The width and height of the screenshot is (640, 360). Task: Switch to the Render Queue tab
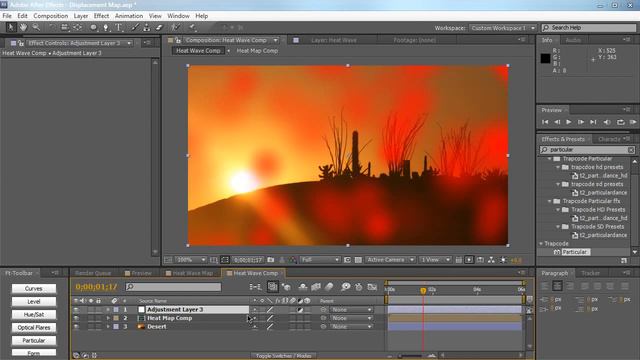point(93,273)
